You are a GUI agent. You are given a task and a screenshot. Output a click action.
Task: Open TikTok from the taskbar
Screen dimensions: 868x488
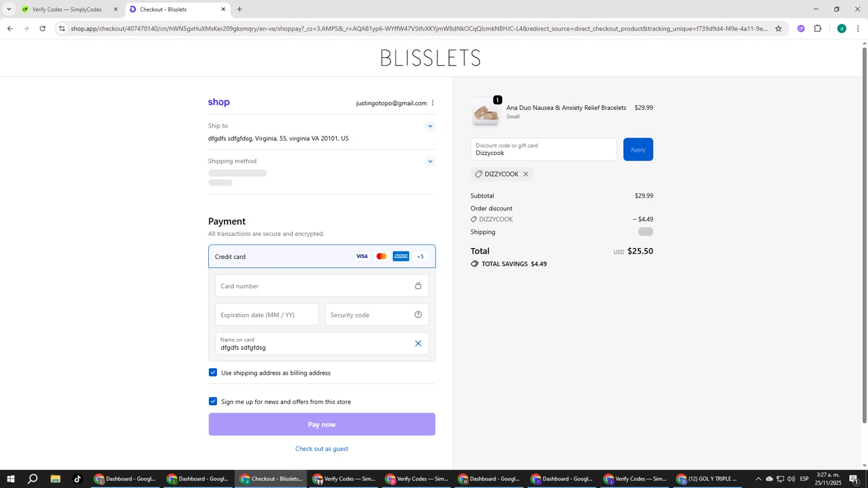pyautogui.click(x=78, y=479)
